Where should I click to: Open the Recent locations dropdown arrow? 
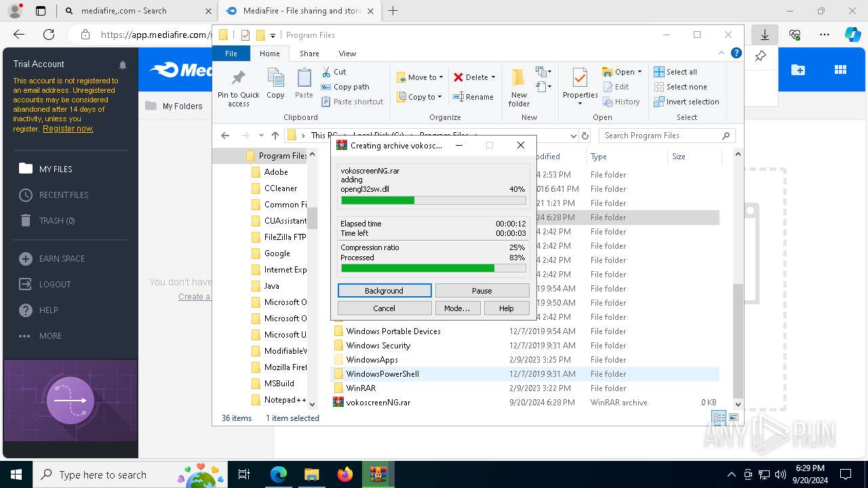click(261, 136)
